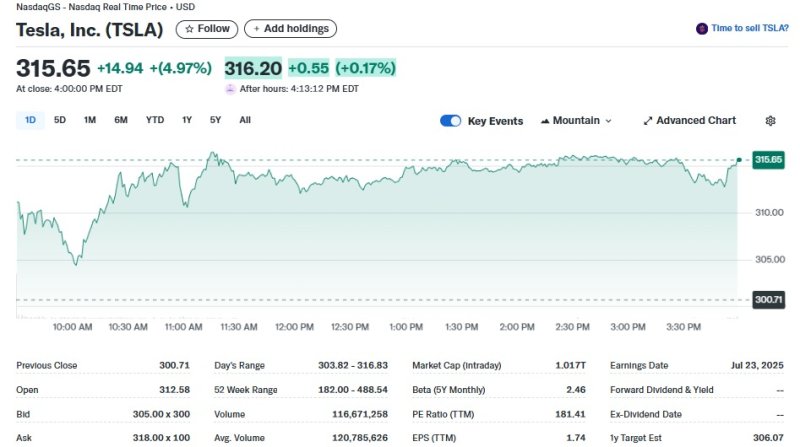Show the 5Y range chart

pos(215,120)
